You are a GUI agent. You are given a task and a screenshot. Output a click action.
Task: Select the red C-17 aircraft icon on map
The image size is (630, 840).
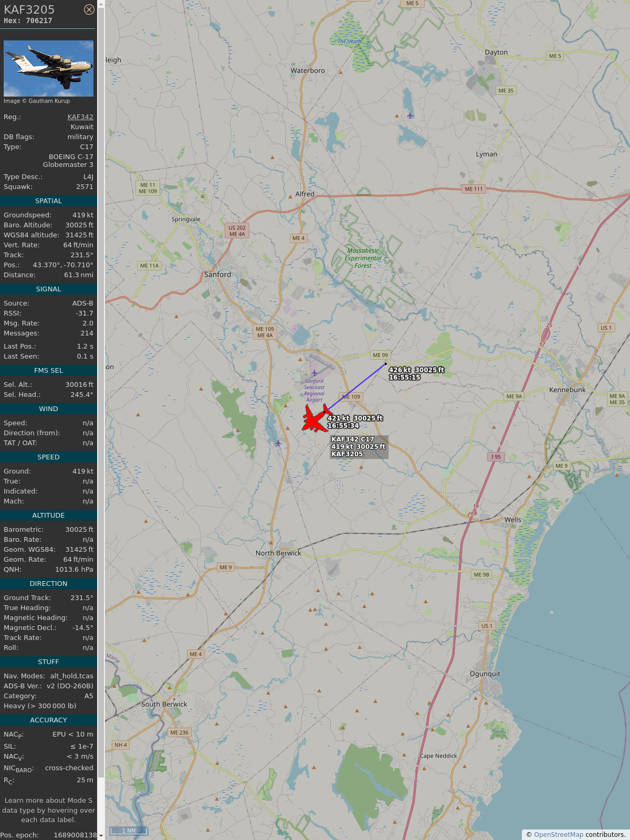[316, 419]
